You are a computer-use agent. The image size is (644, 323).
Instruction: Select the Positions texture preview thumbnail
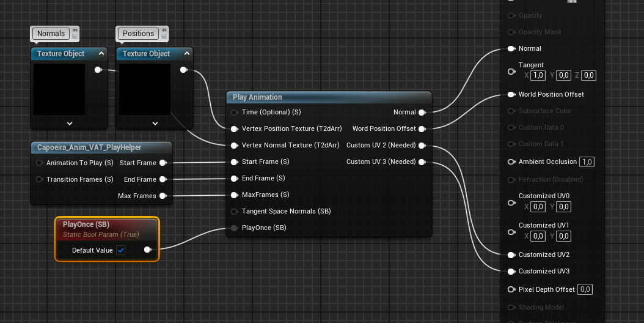[145, 89]
